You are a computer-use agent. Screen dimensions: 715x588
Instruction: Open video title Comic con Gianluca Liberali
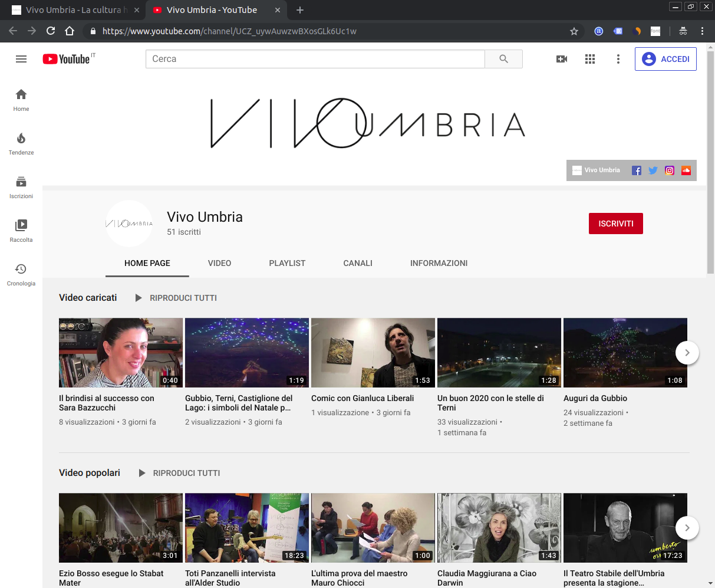[363, 398]
